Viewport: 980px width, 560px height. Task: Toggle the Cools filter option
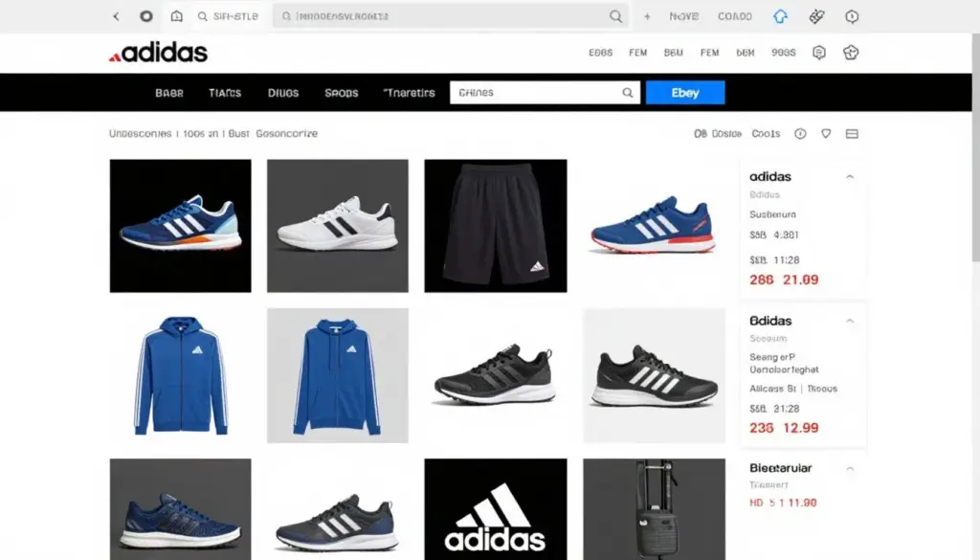click(765, 134)
